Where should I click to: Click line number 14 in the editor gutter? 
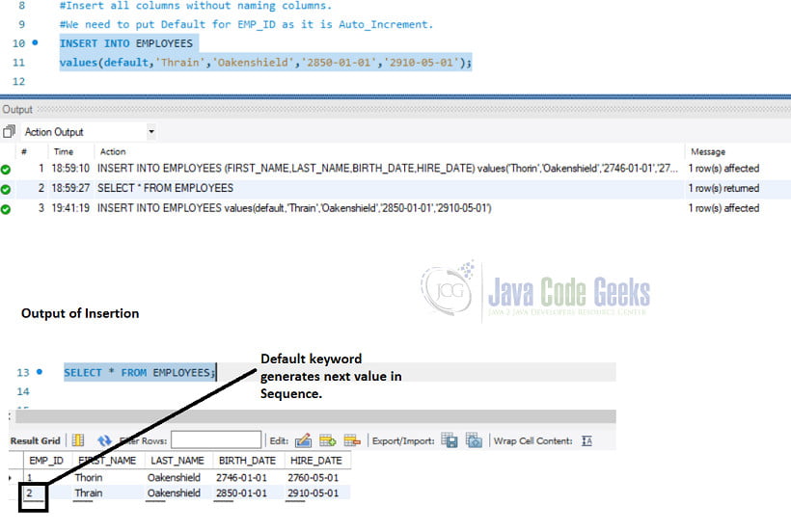point(23,391)
